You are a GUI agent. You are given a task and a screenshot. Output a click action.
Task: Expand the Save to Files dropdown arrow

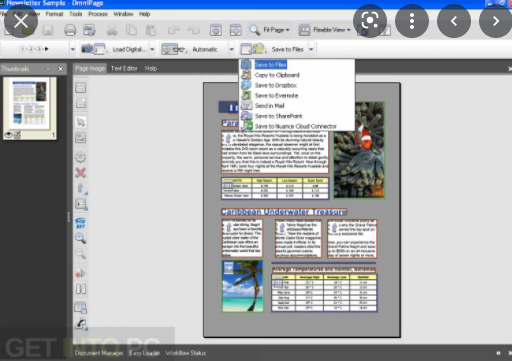click(x=311, y=49)
